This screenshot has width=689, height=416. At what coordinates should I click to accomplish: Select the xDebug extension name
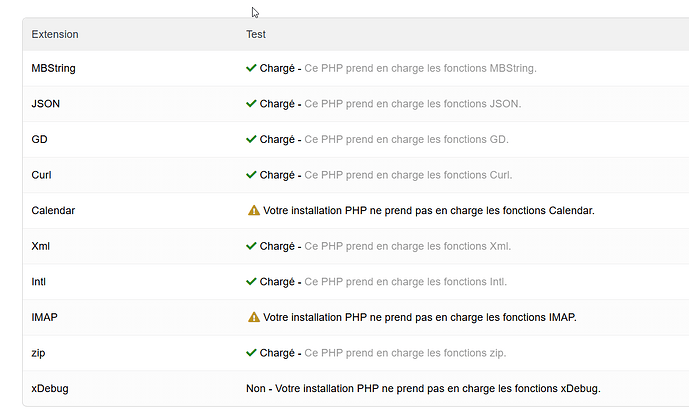click(x=50, y=388)
